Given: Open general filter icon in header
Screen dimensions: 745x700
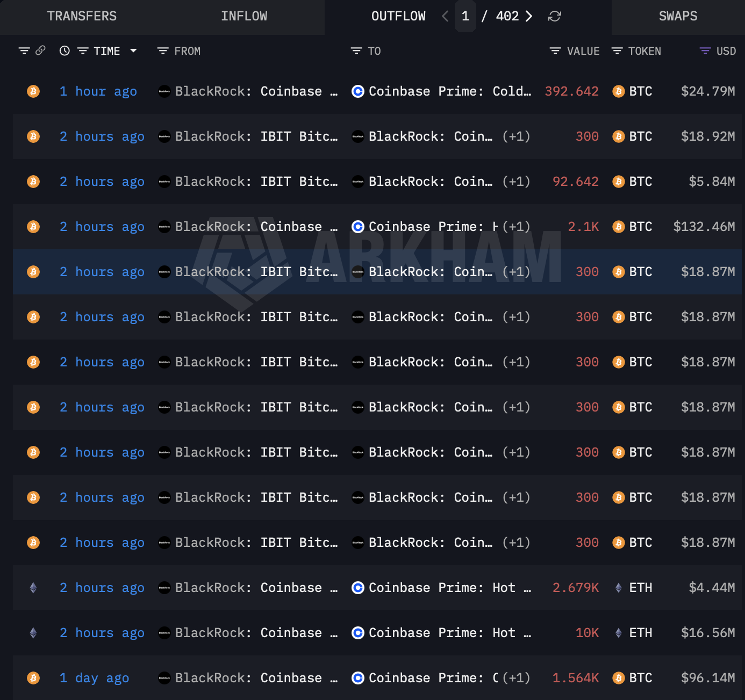Looking at the screenshot, I should pos(24,51).
